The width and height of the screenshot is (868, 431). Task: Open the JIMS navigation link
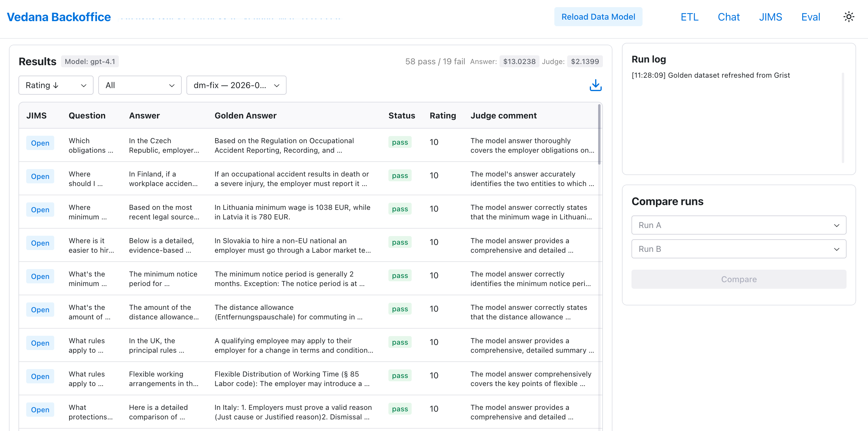(x=770, y=17)
